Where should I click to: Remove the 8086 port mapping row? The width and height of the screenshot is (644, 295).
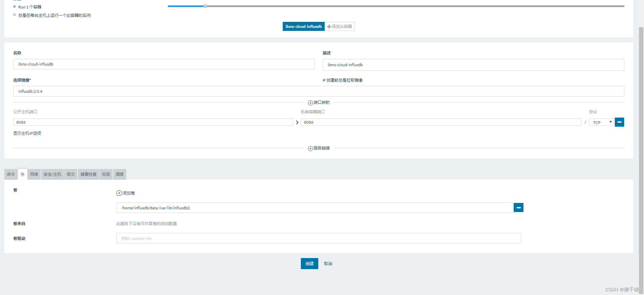click(619, 122)
